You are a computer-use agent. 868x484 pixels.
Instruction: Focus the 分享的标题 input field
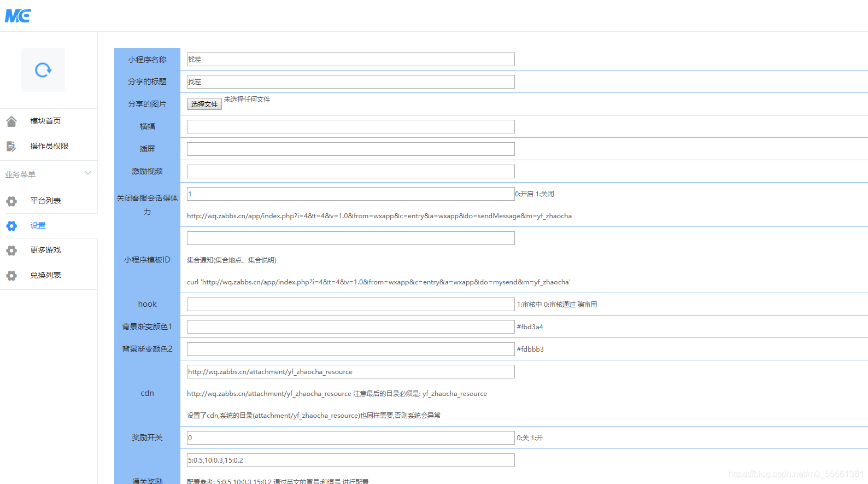pyautogui.click(x=351, y=82)
